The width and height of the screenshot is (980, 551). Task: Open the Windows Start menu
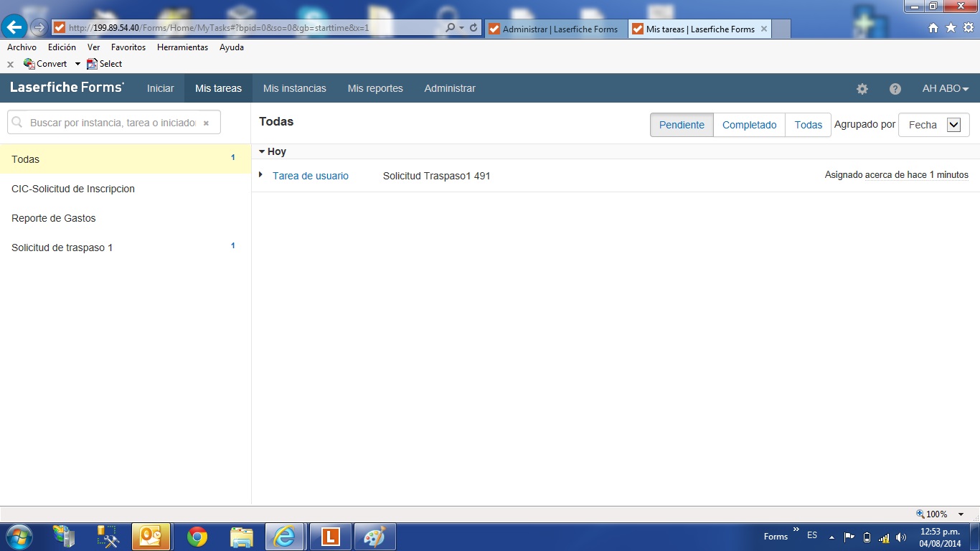click(x=18, y=537)
